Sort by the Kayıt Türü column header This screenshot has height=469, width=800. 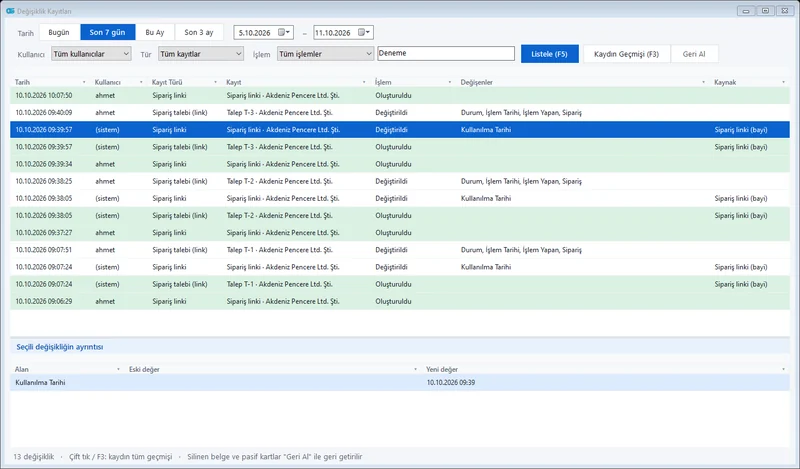click(167, 82)
